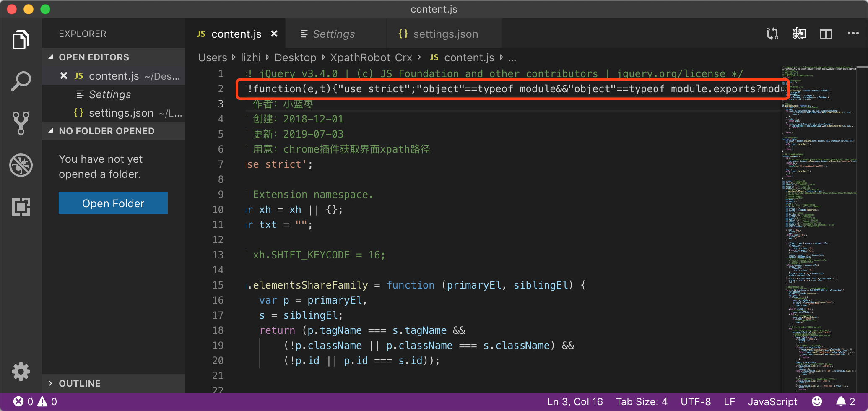Click the Open Folder button
868x411 pixels.
113,203
